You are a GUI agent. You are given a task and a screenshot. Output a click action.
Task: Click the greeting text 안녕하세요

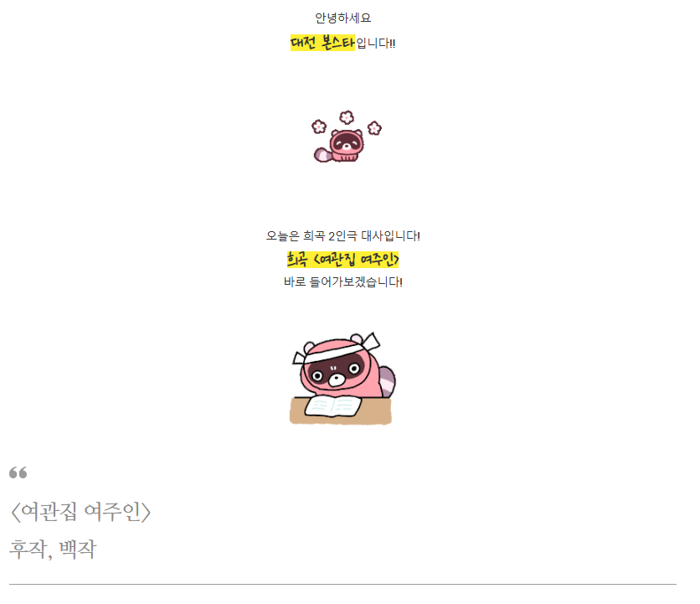342,18
